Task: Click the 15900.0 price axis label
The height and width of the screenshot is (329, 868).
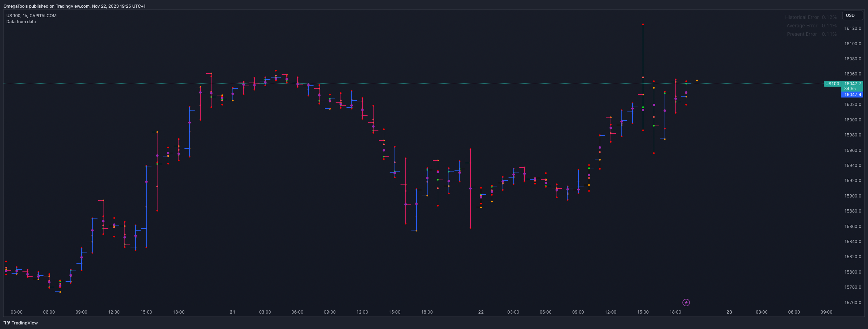Action: pyautogui.click(x=853, y=196)
